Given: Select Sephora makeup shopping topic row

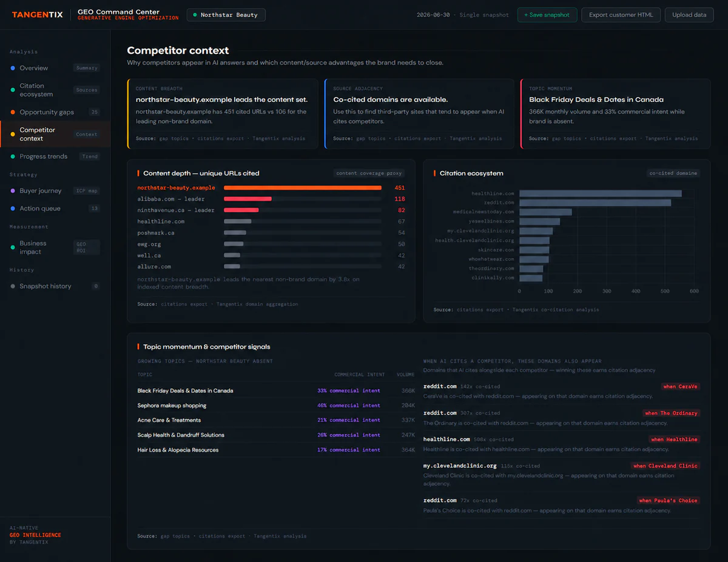Looking at the screenshot, I should [276, 406].
